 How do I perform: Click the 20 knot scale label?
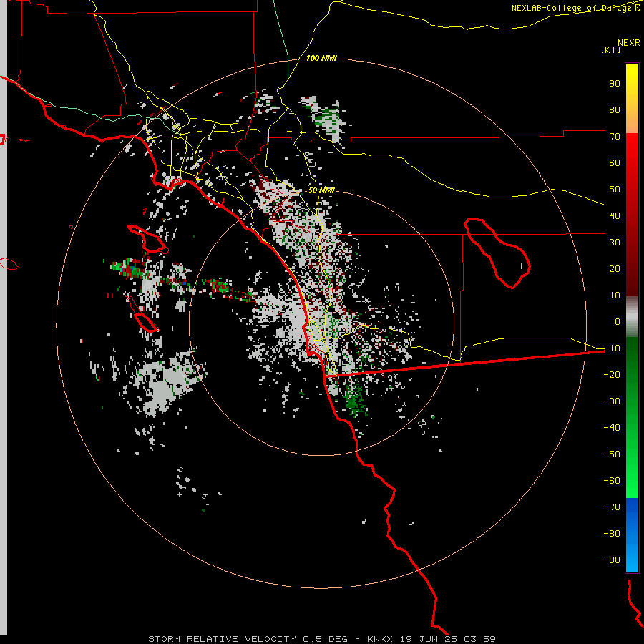tap(615, 268)
